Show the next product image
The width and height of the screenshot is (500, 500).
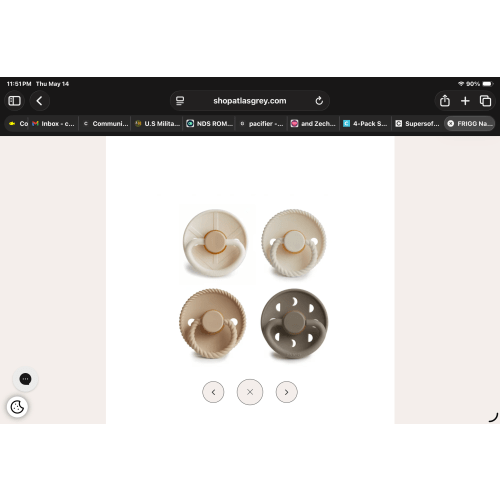(287, 392)
